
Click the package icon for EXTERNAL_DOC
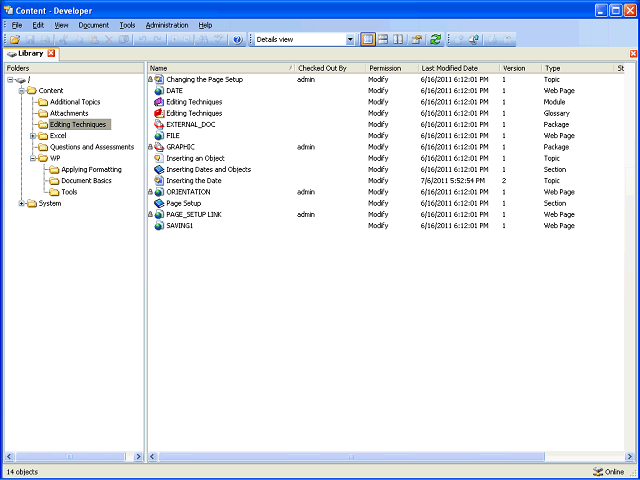click(x=159, y=124)
